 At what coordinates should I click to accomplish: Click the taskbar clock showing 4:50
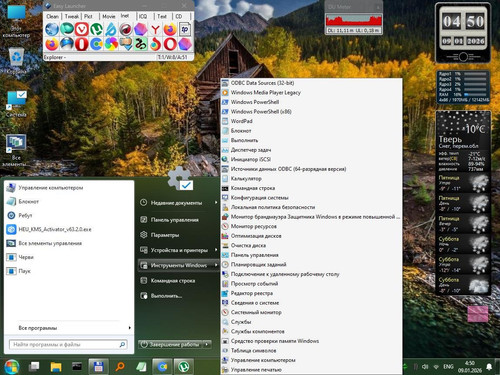click(470, 367)
